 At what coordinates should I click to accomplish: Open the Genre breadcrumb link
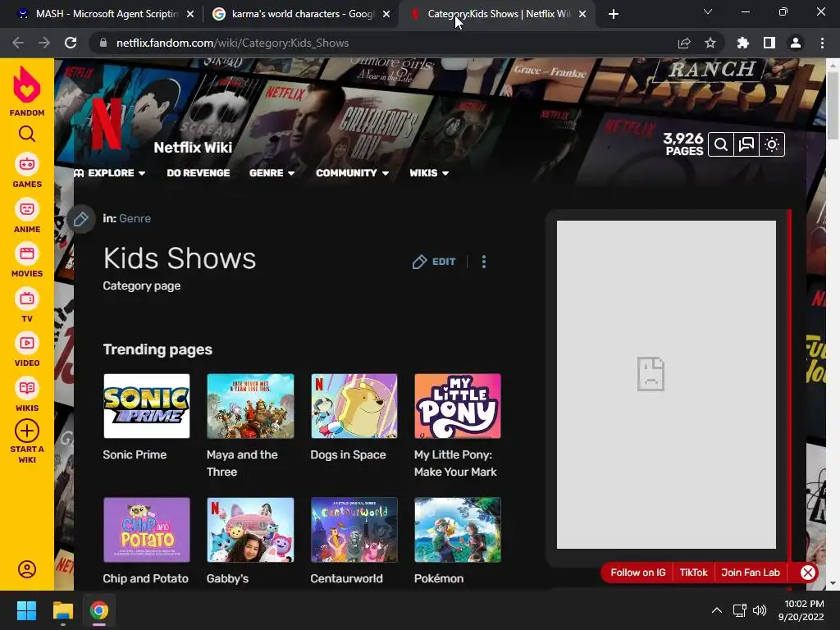point(135,218)
